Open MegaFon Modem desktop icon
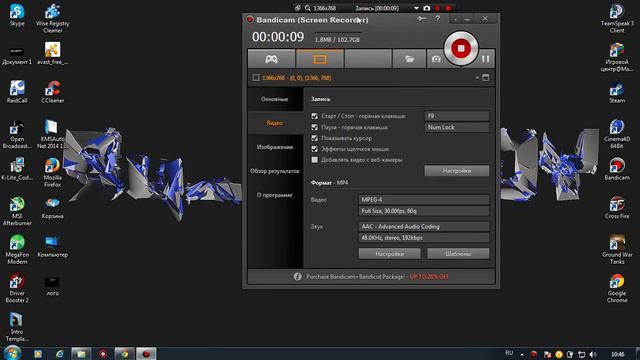Viewport: 640px width, 360px height. (x=17, y=250)
